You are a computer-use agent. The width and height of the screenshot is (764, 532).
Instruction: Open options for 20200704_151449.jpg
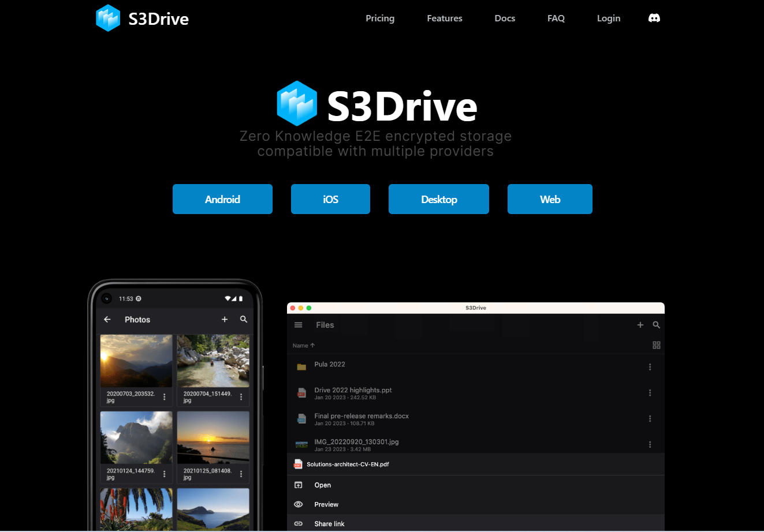(x=241, y=397)
